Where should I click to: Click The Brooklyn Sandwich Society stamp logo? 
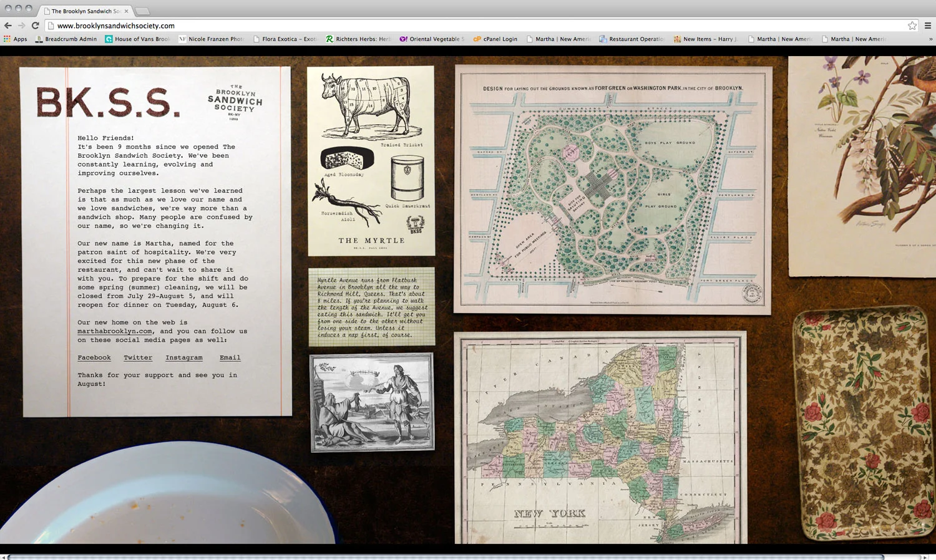coord(235,102)
